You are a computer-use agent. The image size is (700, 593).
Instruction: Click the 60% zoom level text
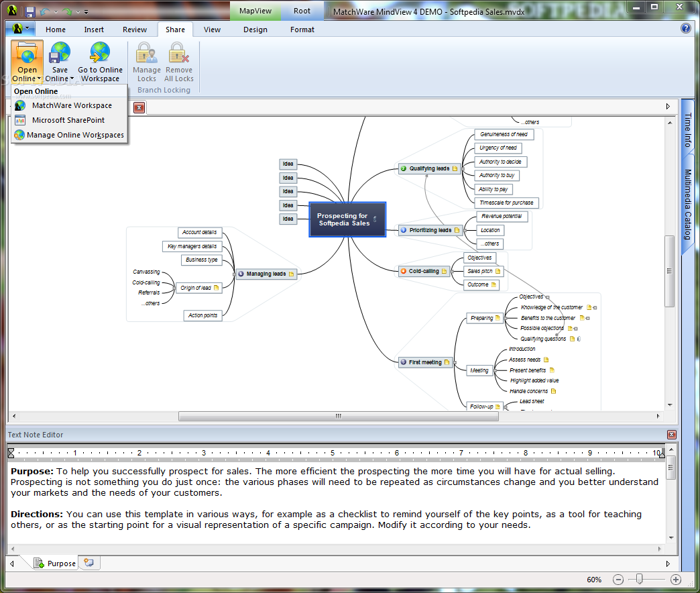594,580
